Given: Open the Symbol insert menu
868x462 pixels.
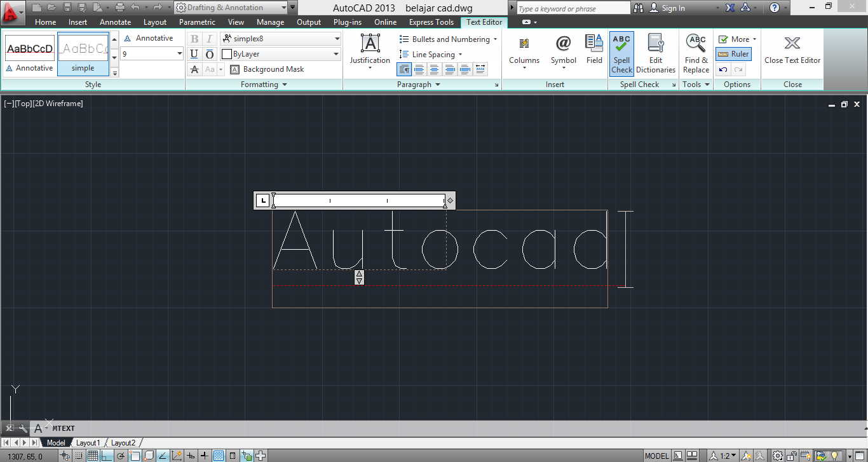Looking at the screenshot, I should point(564,51).
